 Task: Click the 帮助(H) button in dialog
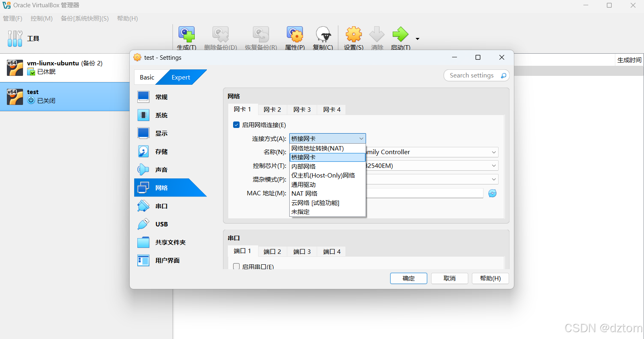[x=490, y=278]
